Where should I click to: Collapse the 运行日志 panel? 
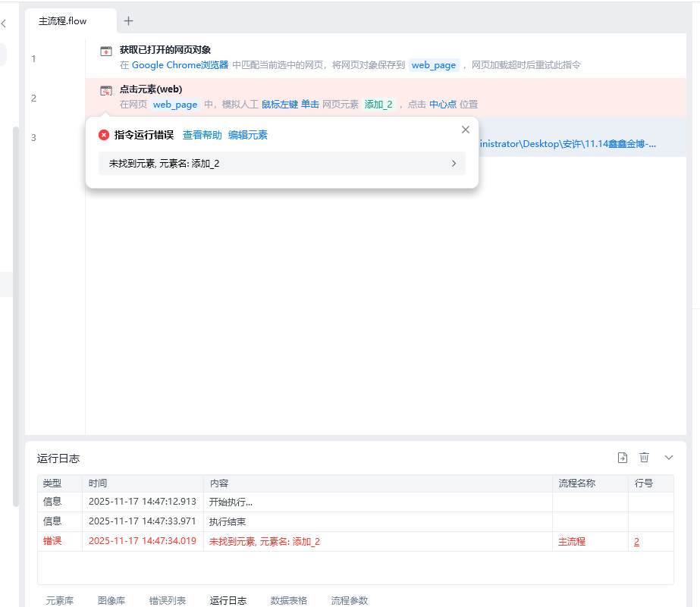668,458
